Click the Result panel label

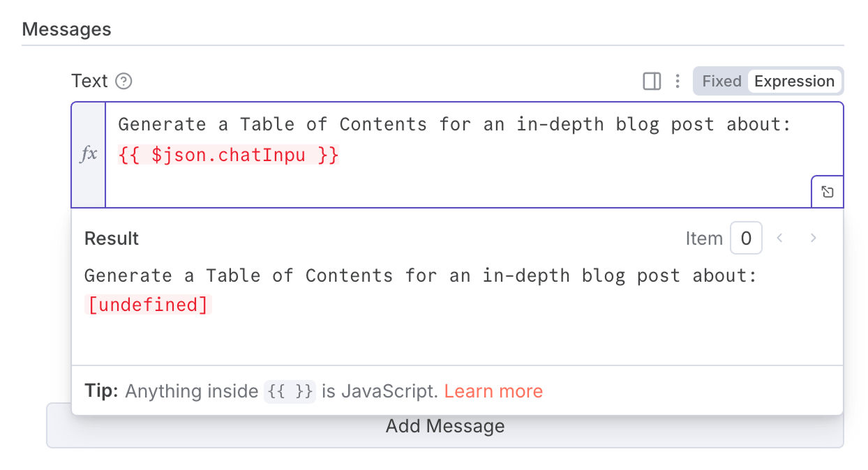click(x=111, y=238)
